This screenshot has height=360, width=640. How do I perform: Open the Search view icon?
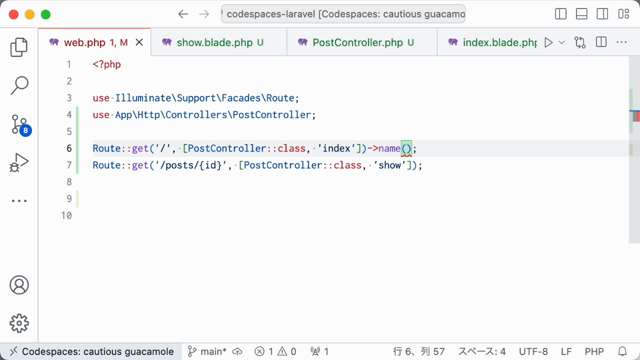[x=19, y=85]
